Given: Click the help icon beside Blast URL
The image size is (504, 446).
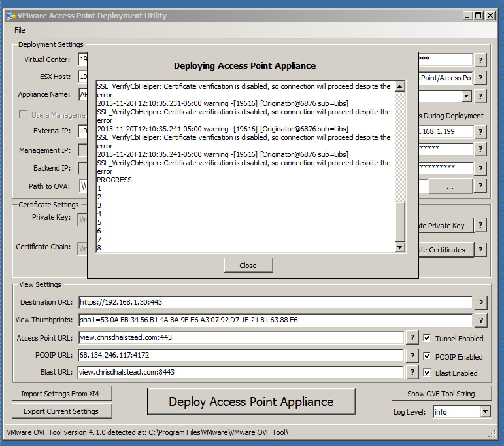Looking at the screenshot, I should click(x=412, y=372).
